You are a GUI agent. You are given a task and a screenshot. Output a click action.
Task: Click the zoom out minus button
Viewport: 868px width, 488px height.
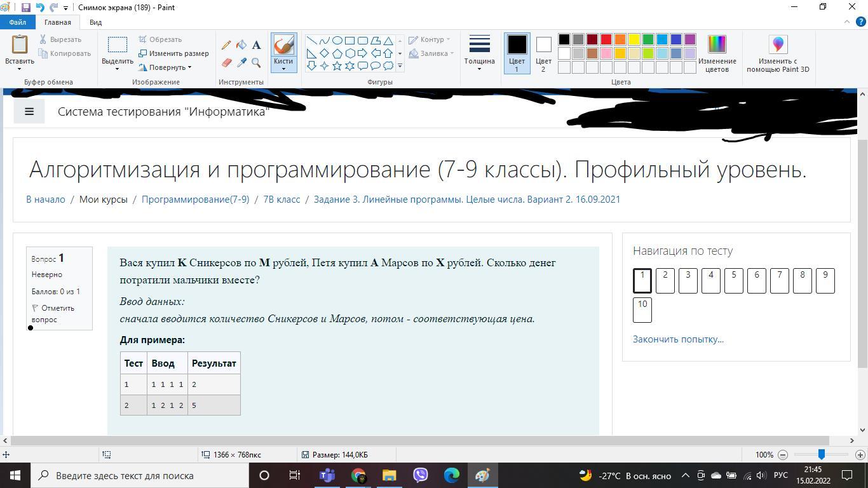pyautogui.click(x=783, y=454)
